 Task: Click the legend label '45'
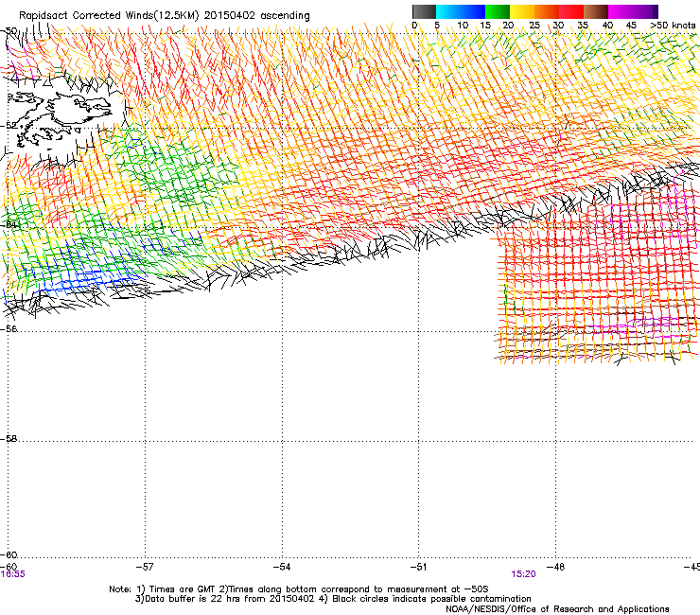tap(631, 26)
